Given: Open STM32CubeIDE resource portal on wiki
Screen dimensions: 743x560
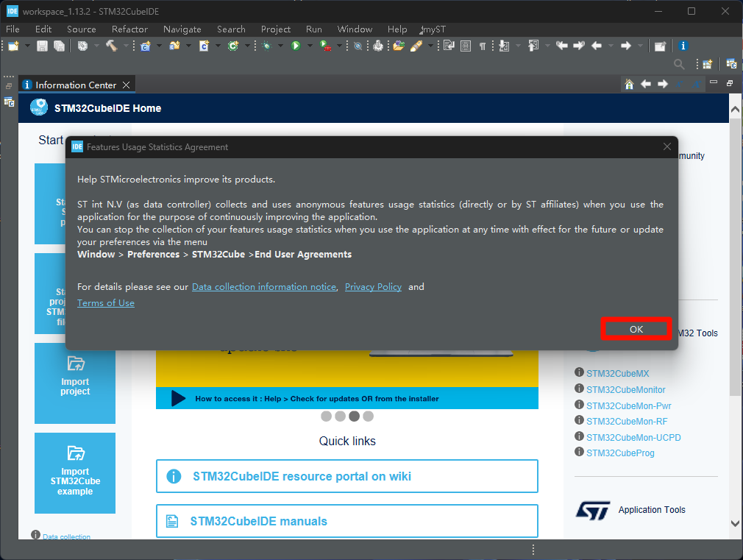Looking at the screenshot, I should tap(347, 476).
